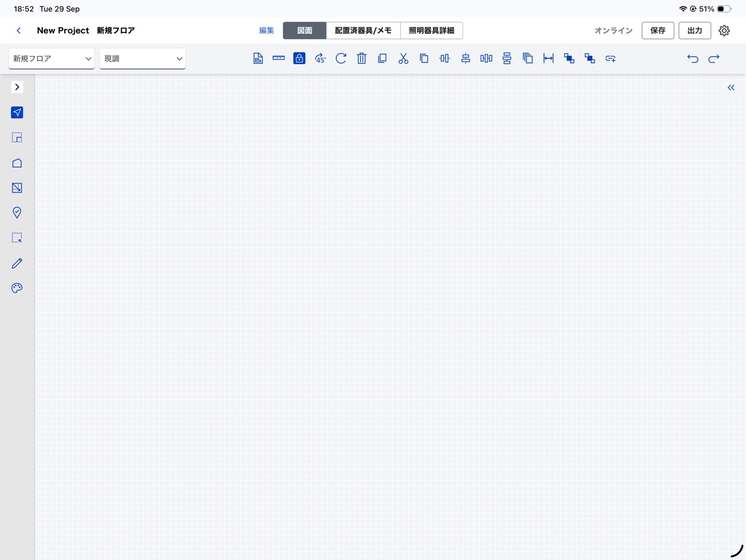Expand the left sidebar panel
746x560 pixels.
point(17,87)
